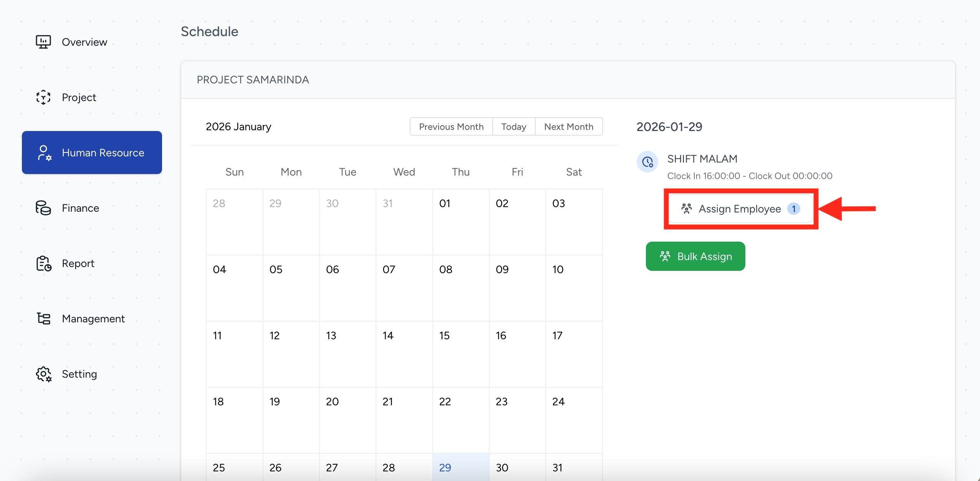Click the Project sidebar icon

[x=43, y=97]
